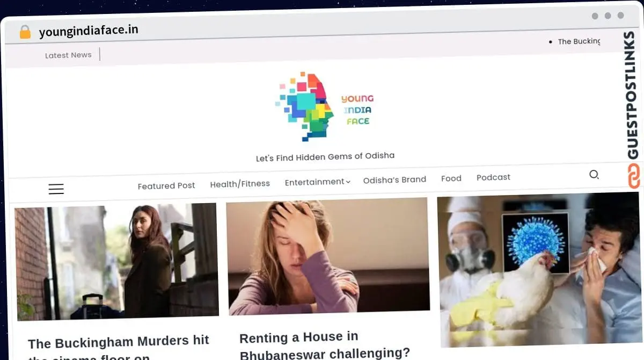The width and height of the screenshot is (644, 360).
Task: Click the search magnifier icon
Action: click(x=594, y=175)
